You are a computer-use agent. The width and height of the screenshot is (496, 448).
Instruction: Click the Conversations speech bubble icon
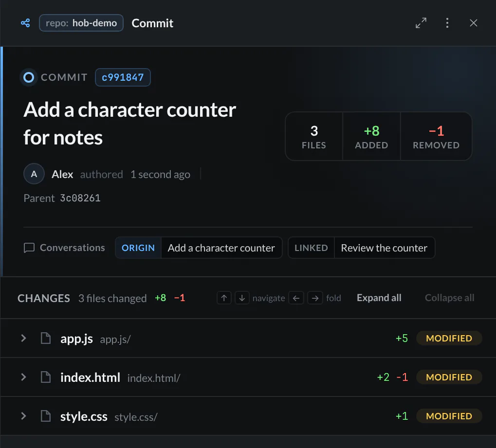click(x=29, y=248)
